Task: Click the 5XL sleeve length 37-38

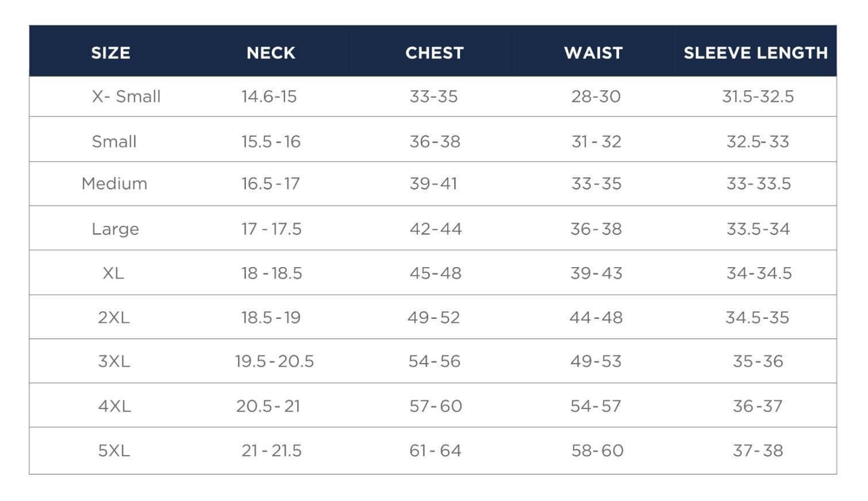Action: tap(758, 451)
